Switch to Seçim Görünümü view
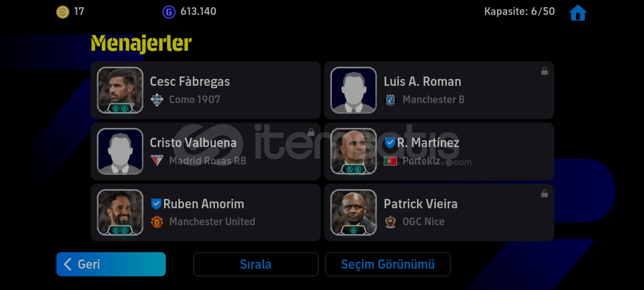644x290 pixels. [388, 264]
